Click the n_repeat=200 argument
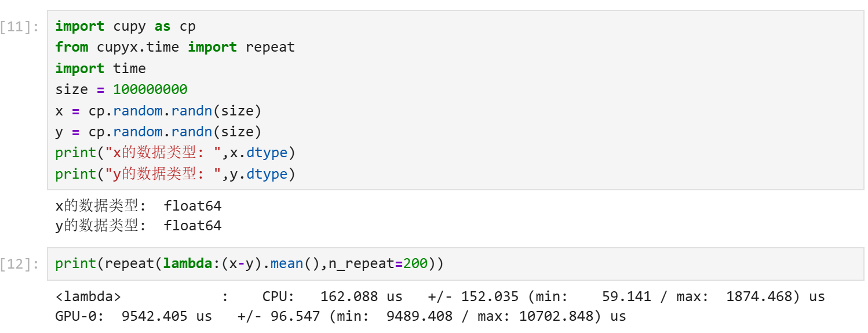The width and height of the screenshot is (868, 333). click(x=378, y=264)
